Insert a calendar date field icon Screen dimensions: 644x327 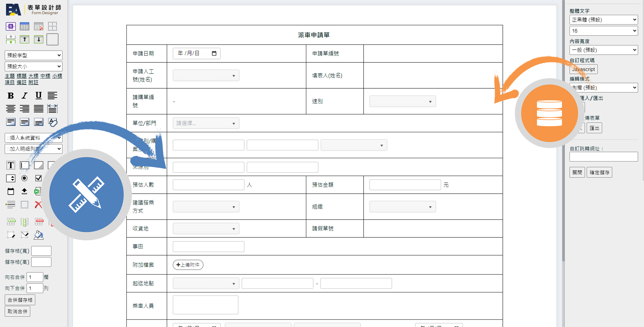point(11,191)
